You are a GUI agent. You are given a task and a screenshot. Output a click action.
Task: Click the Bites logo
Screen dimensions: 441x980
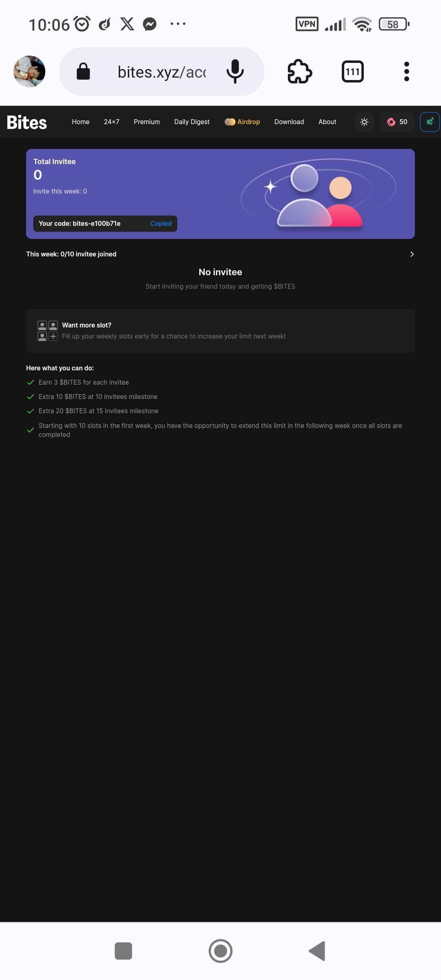pos(27,122)
